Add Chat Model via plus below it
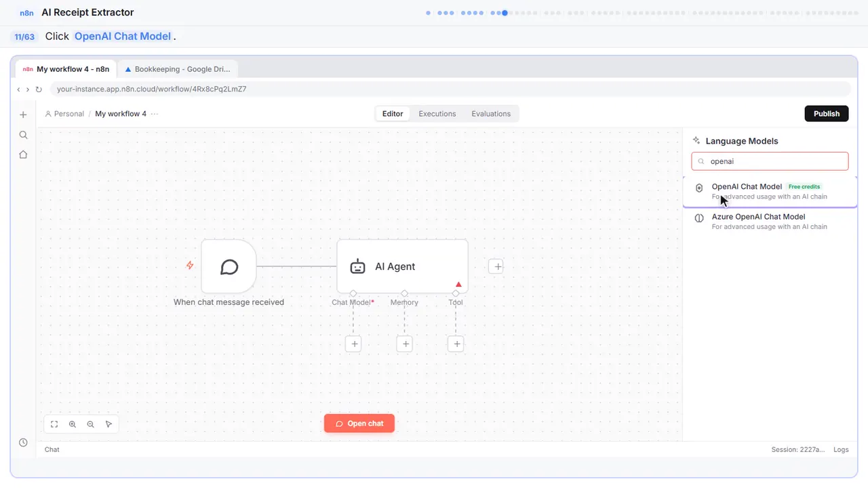 (353, 344)
